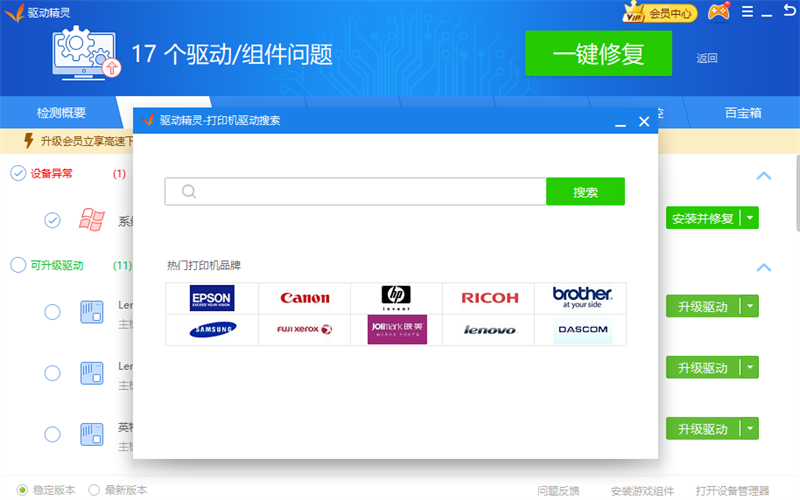
Task: Minimize the main 驱动精灵 window
Action: [766, 14]
